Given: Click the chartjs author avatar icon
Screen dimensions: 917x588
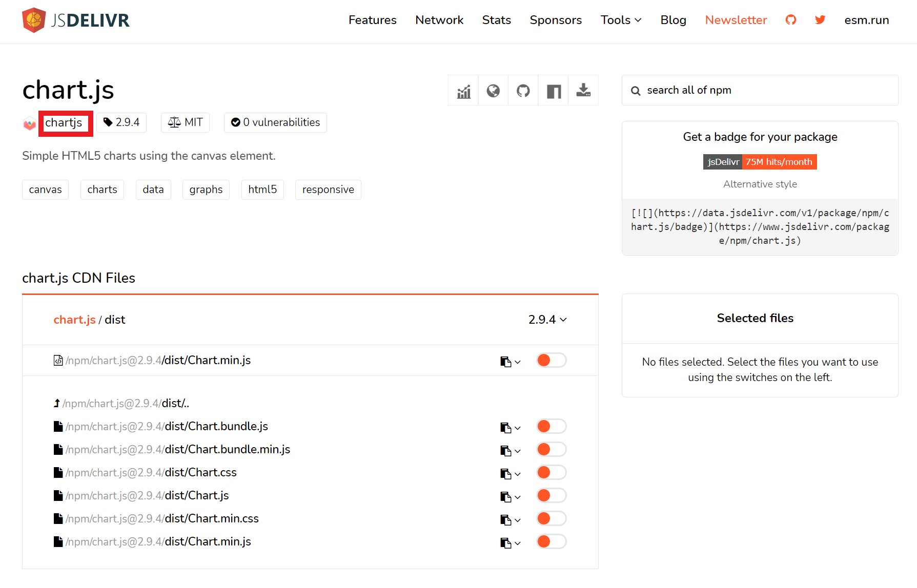Looking at the screenshot, I should pyautogui.click(x=30, y=123).
